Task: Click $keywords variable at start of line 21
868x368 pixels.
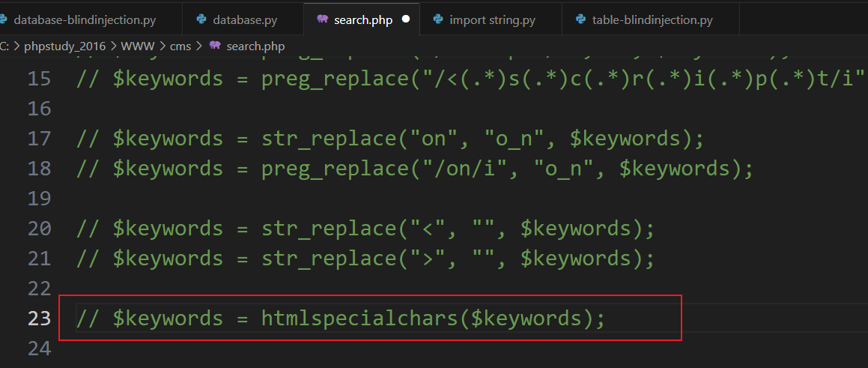Action: click(x=168, y=259)
